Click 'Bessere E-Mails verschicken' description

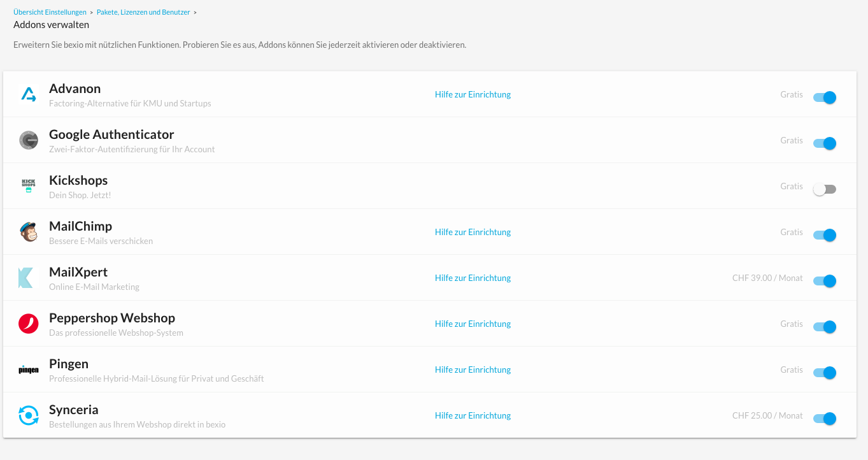point(101,241)
